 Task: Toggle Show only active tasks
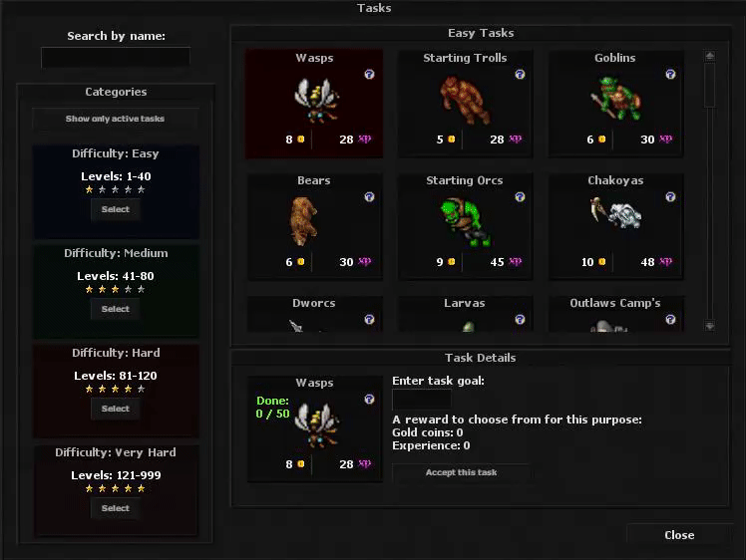point(115,119)
